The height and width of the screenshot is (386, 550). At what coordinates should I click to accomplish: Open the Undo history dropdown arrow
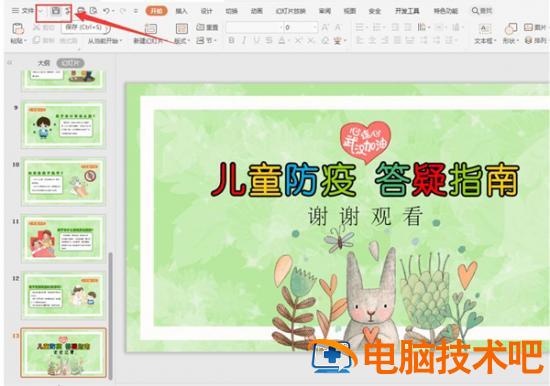(114, 11)
